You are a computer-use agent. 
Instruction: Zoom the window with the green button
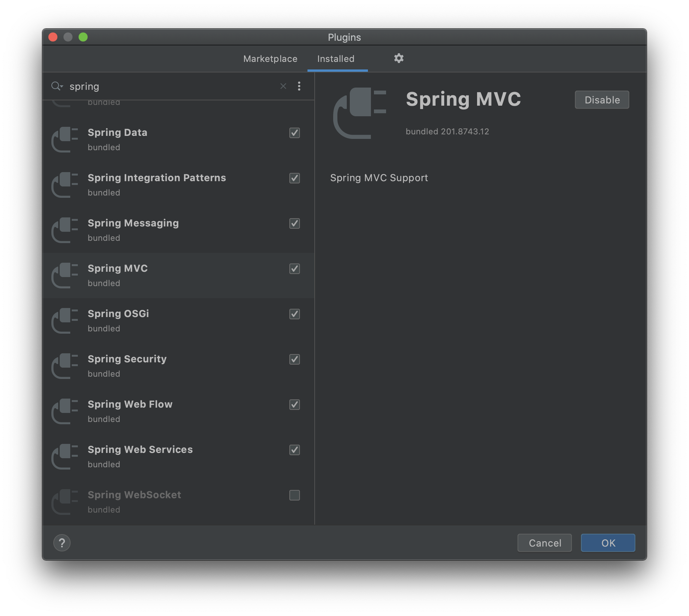(83, 37)
